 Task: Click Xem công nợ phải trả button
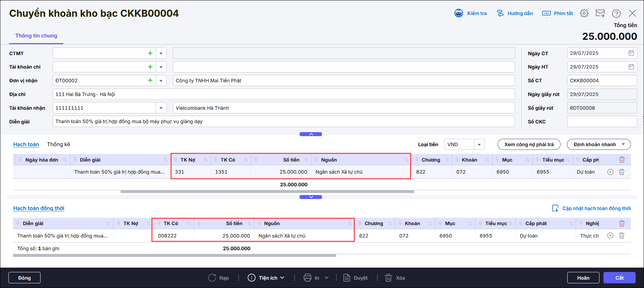pos(529,145)
